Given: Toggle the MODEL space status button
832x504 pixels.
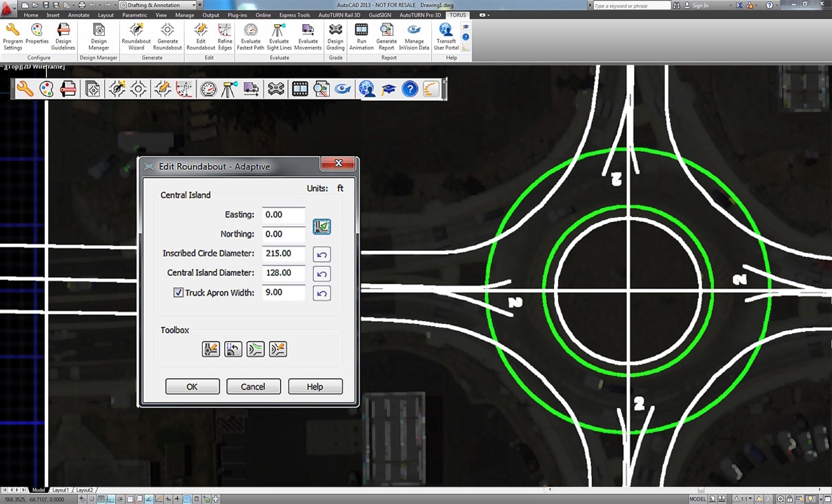Looking at the screenshot, I should point(697,498).
